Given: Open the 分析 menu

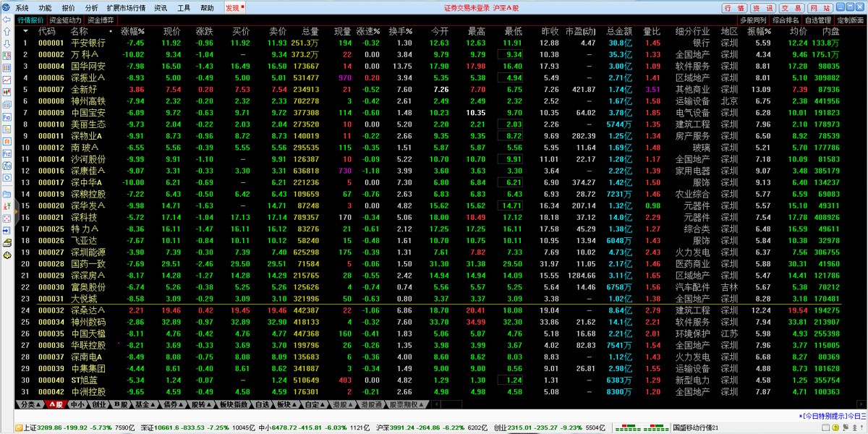Looking at the screenshot, I should pos(91,8).
